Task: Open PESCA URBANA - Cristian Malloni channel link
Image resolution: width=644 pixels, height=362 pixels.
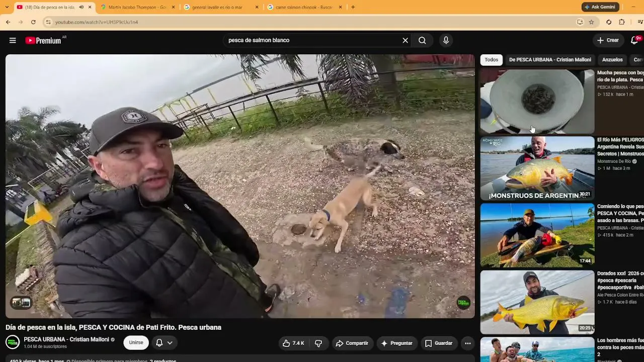Action: tap(66, 339)
